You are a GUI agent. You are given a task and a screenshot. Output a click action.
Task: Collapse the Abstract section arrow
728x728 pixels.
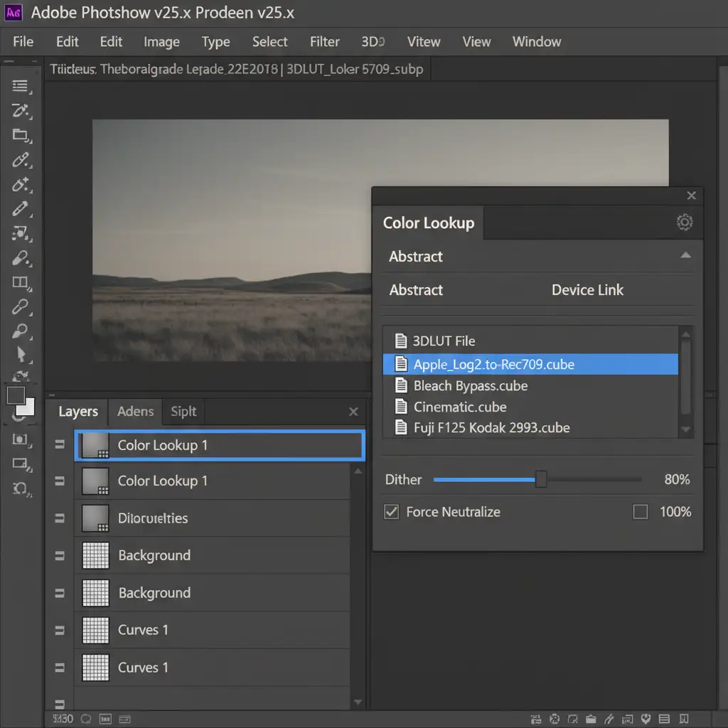685,256
